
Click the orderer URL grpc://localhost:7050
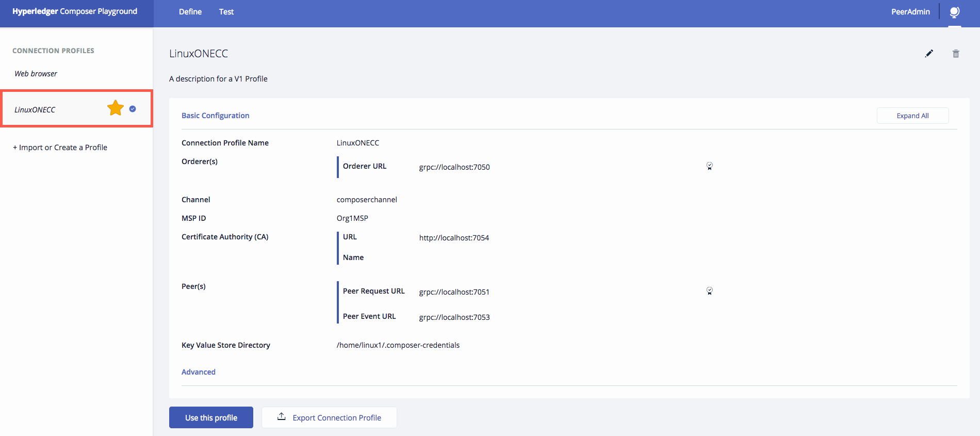point(454,167)
